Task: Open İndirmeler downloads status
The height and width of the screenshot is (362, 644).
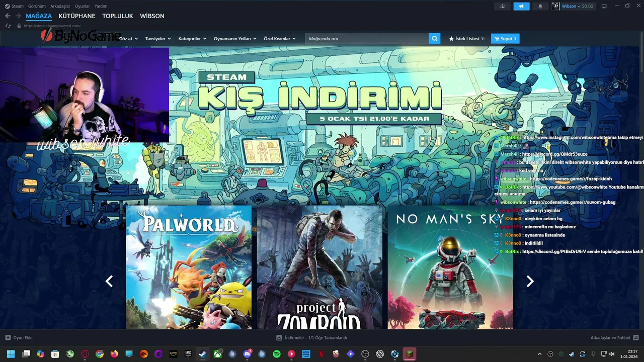Action: pos(312,338)
